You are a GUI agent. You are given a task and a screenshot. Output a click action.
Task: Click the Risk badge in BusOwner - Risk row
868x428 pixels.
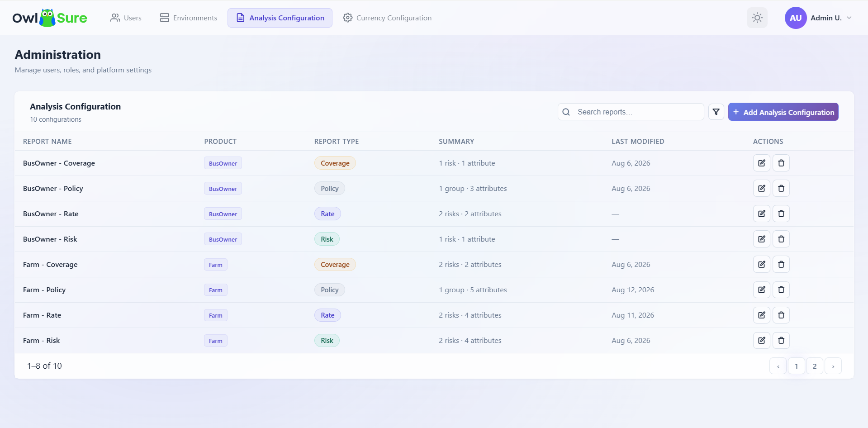(x=327, y=239)
